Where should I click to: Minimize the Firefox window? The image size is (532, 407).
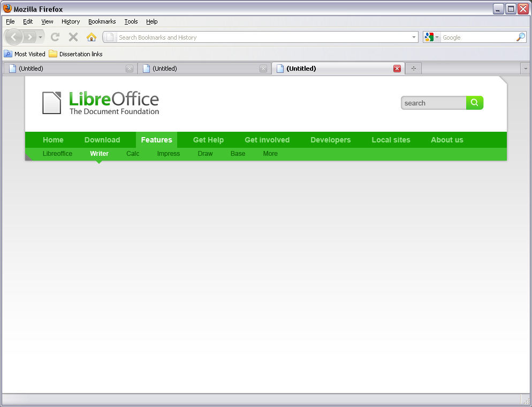[x=498, y=9]
